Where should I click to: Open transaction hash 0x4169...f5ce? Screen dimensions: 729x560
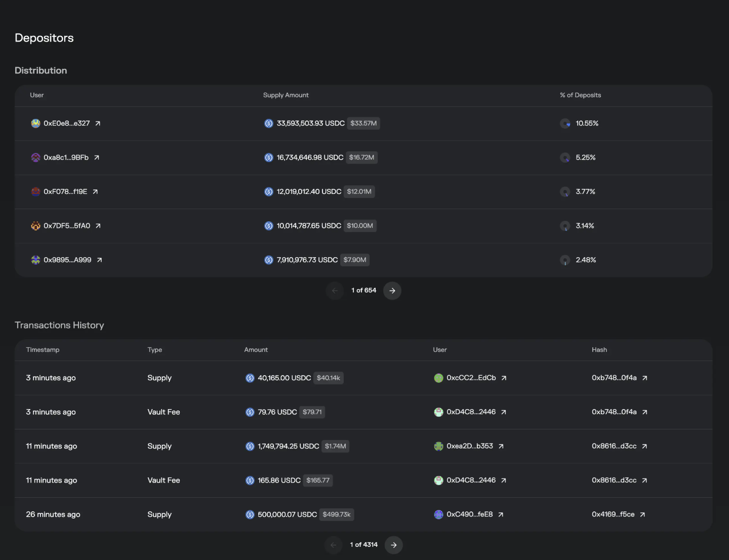(x=619, y=514)
